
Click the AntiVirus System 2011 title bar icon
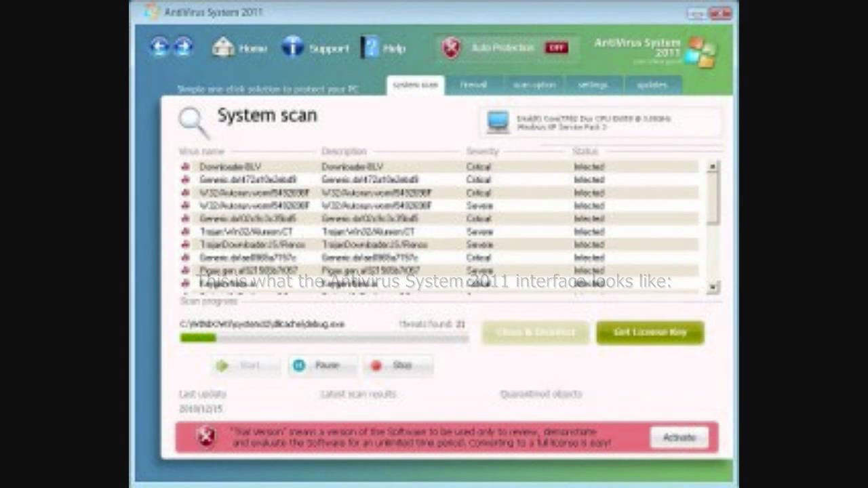[x=151, y=12]
